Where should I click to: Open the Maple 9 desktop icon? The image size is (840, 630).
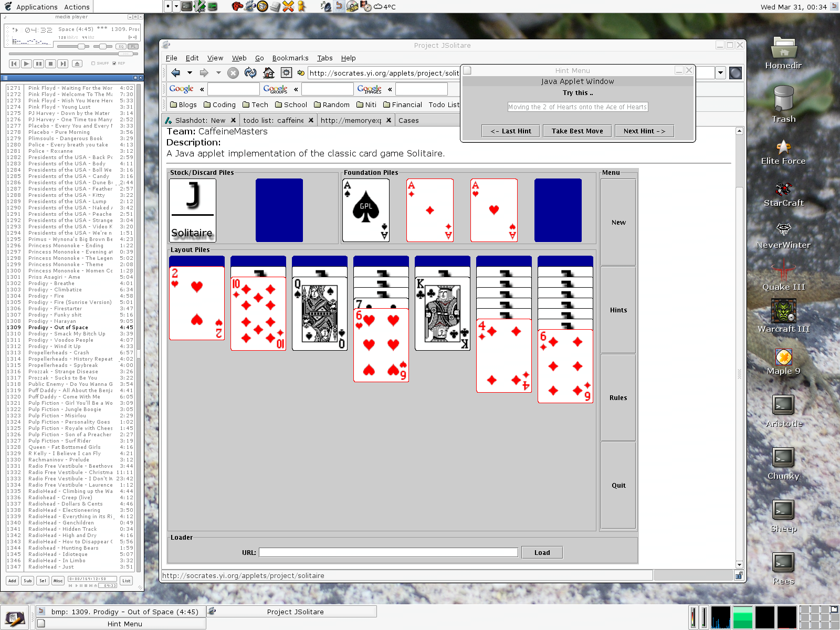pyautogui.click(x=783, y=362)
